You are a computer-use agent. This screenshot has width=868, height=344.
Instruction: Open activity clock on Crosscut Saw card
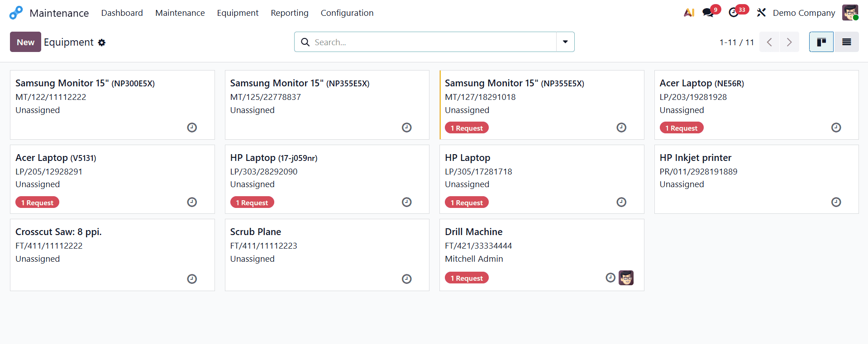click(192, 279)
